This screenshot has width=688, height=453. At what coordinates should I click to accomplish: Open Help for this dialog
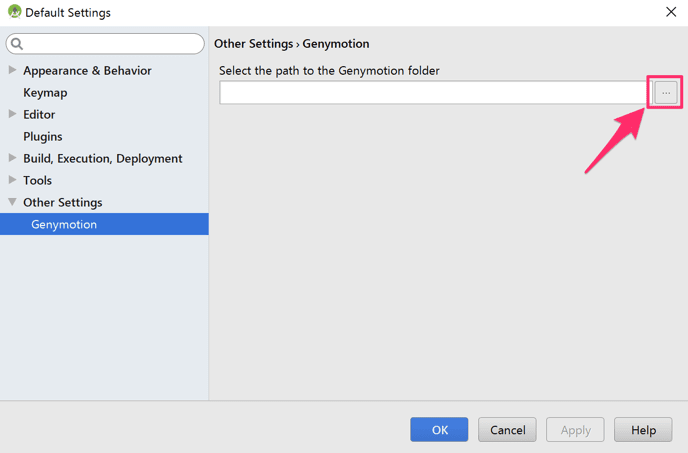[643, 429]
